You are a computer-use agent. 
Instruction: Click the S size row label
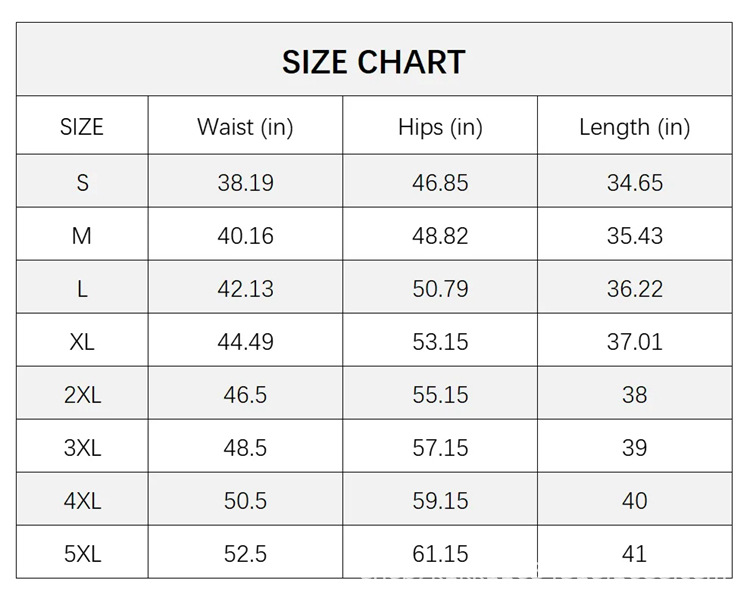(x=82, y=183)
